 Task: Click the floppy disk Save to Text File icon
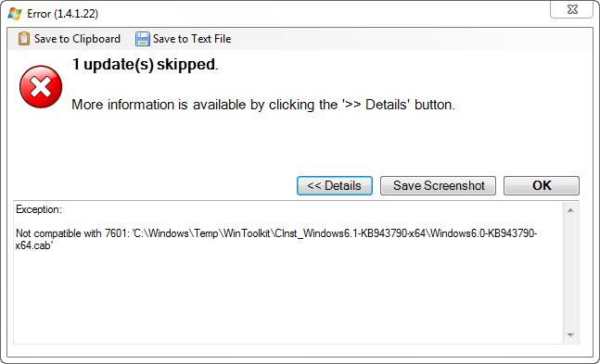(x=142, y=39)
